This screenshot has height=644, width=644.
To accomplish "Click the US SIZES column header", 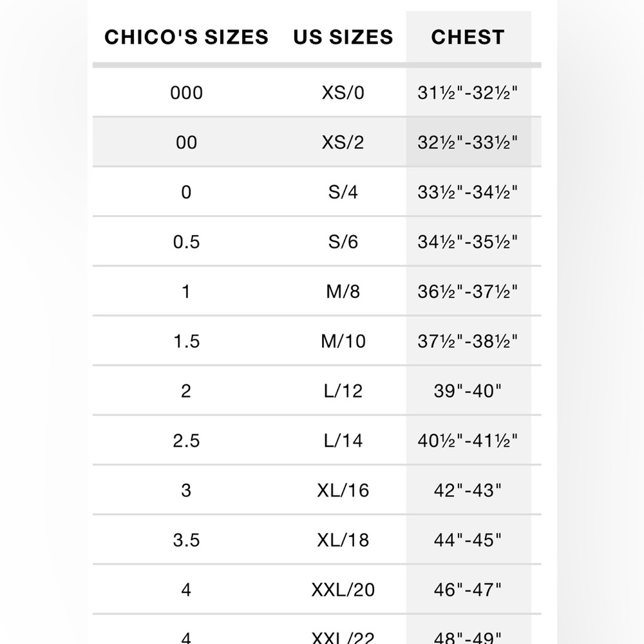I will click(x=343, y=37).
